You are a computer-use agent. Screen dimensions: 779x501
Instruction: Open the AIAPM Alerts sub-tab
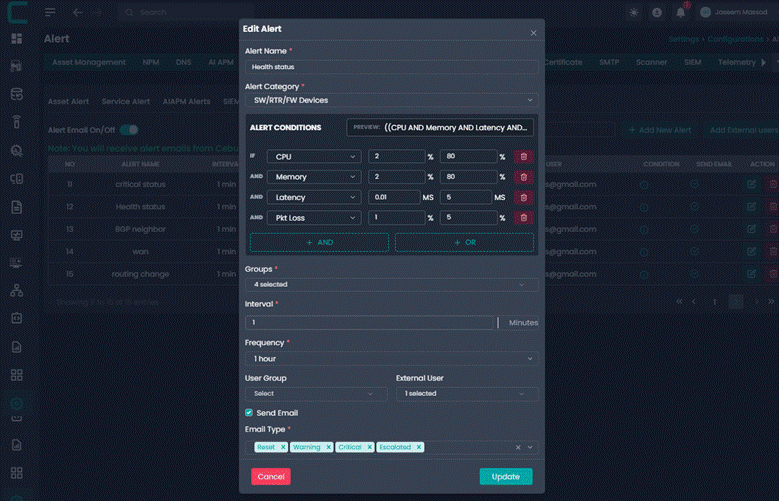tap(186, 101)
